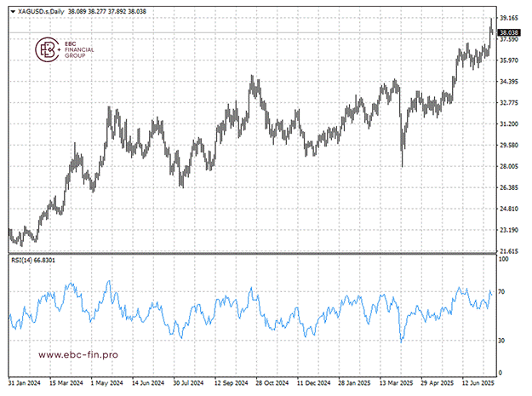Select the 28 Oct 2024 date marker
The width and height of the screenshot is (532, 396).
click(272, 382)
